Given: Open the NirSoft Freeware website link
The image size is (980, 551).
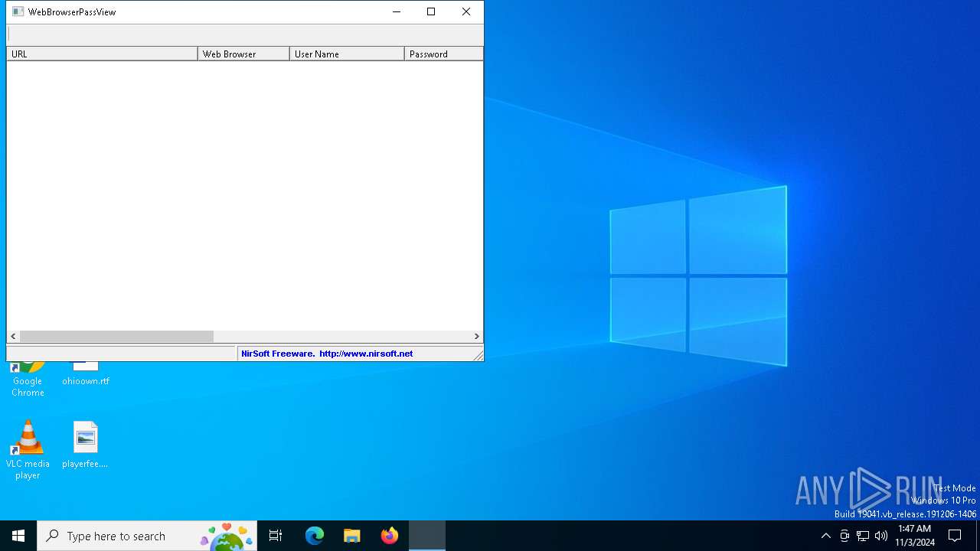Looking at the screenshot, I should point(327,354).
